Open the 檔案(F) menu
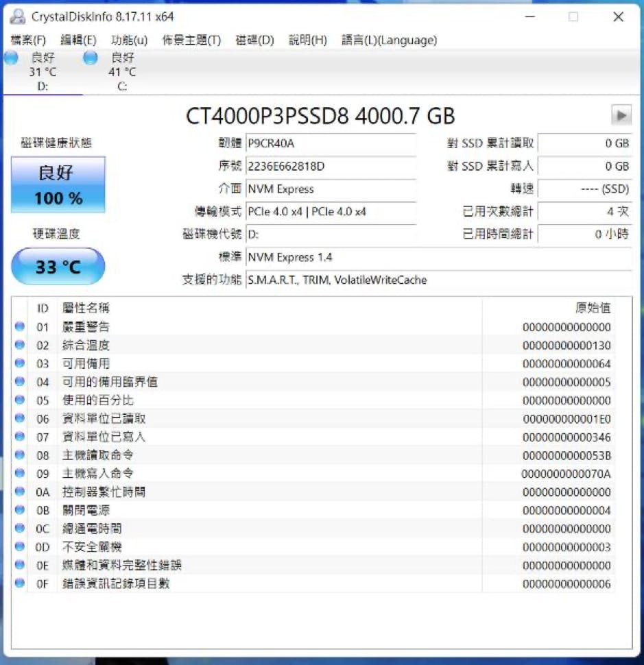644x665 pixels. point(28,40)
